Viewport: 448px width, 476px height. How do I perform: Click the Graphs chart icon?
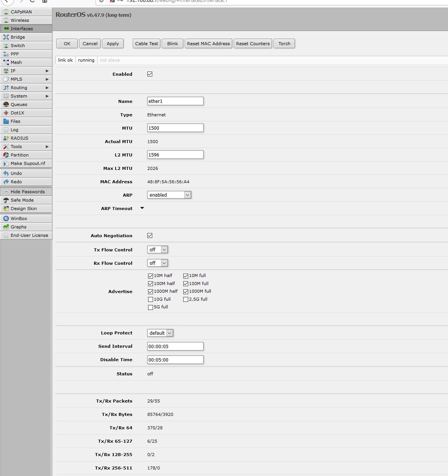coord(6,227)
